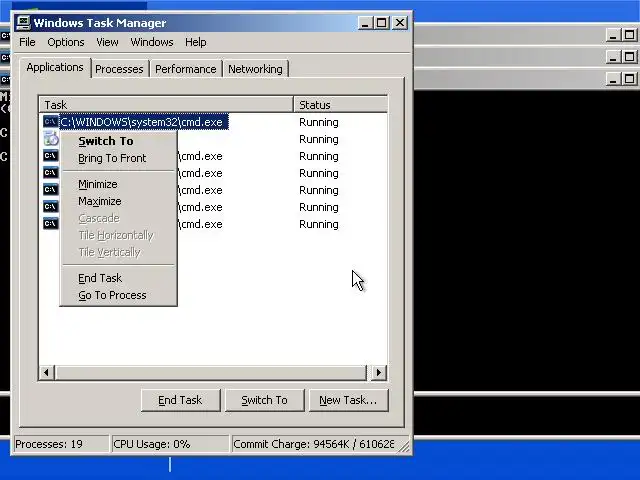Viewport: 640px width, 480px height.
Task: Sort by the Task column header
Action: point(166,105)
